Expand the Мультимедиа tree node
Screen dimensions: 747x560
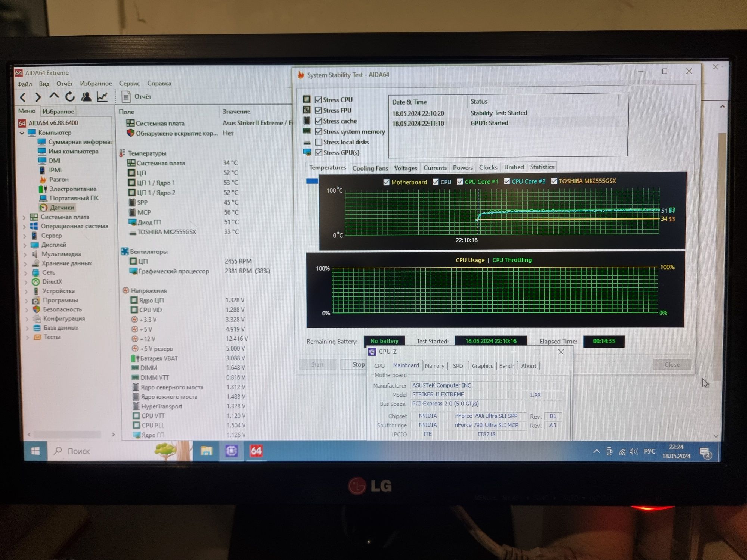coord(25,255)
